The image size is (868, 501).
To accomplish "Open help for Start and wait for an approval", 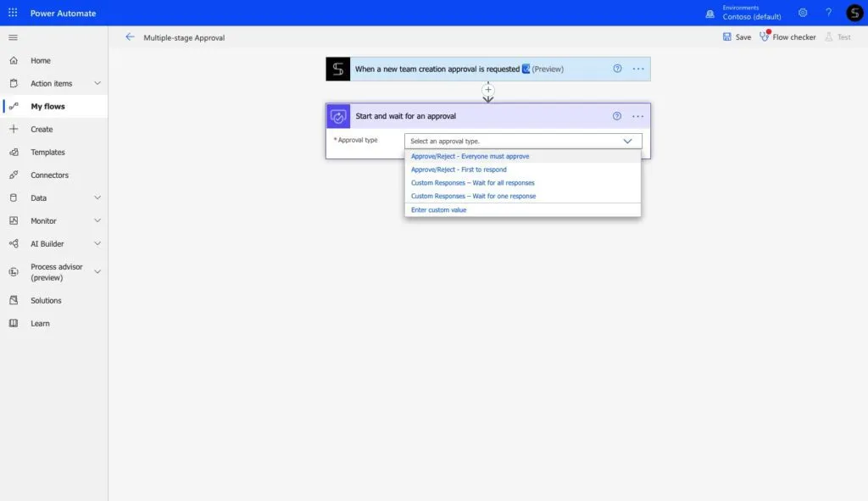I will click(617, 115).
